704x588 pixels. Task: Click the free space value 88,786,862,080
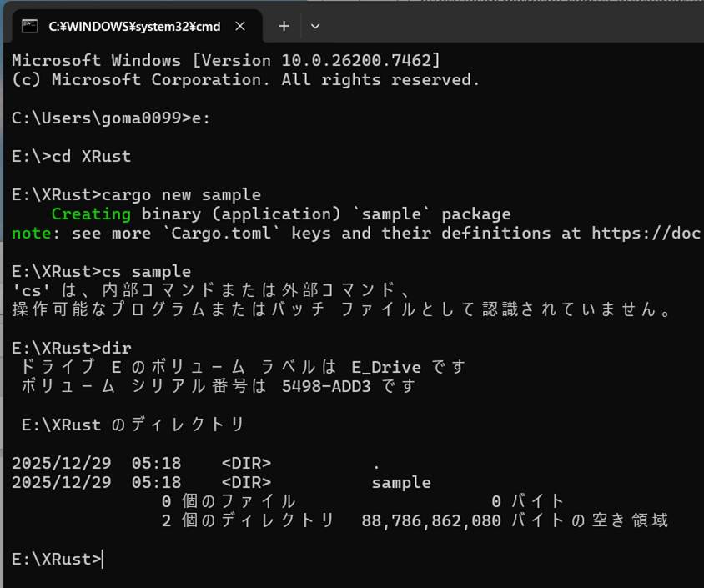tap(431, 520)
